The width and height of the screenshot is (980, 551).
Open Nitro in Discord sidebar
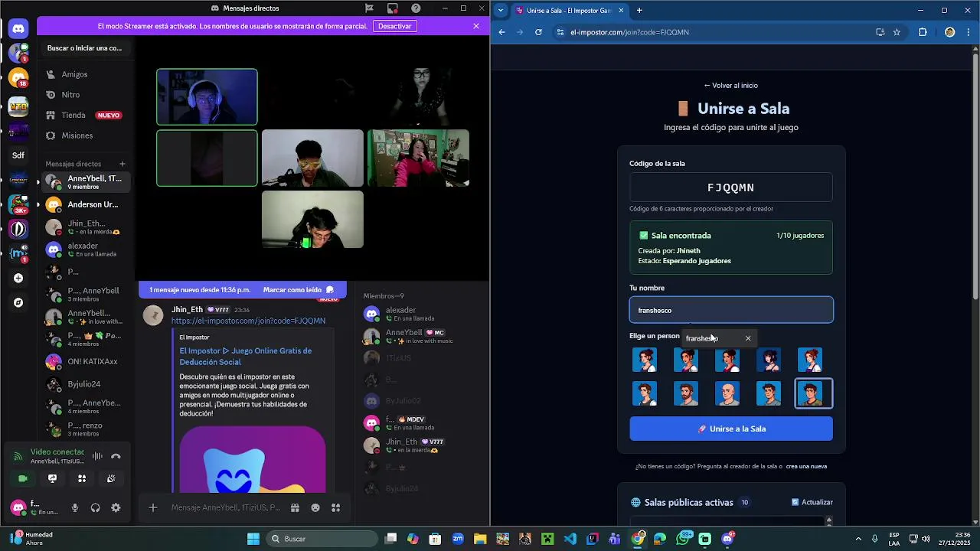point(85,95)
